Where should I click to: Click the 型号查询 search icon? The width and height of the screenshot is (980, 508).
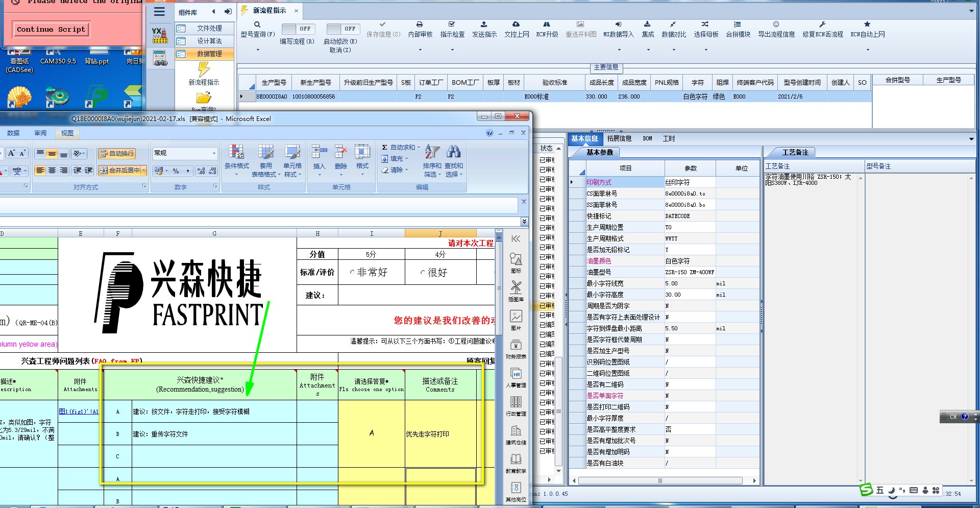click(x=257, y=25)
